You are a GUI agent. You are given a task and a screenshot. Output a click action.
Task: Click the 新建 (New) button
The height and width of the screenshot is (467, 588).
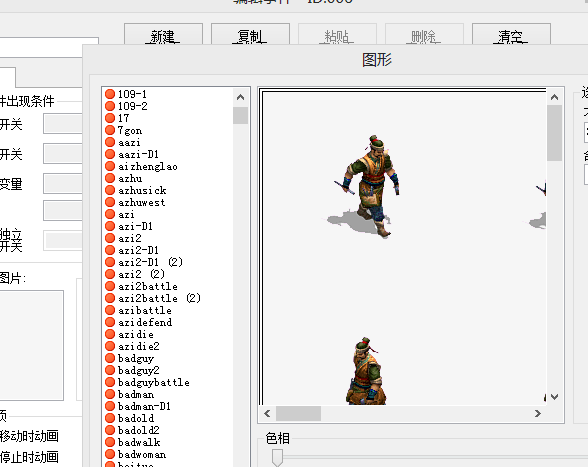163,35
